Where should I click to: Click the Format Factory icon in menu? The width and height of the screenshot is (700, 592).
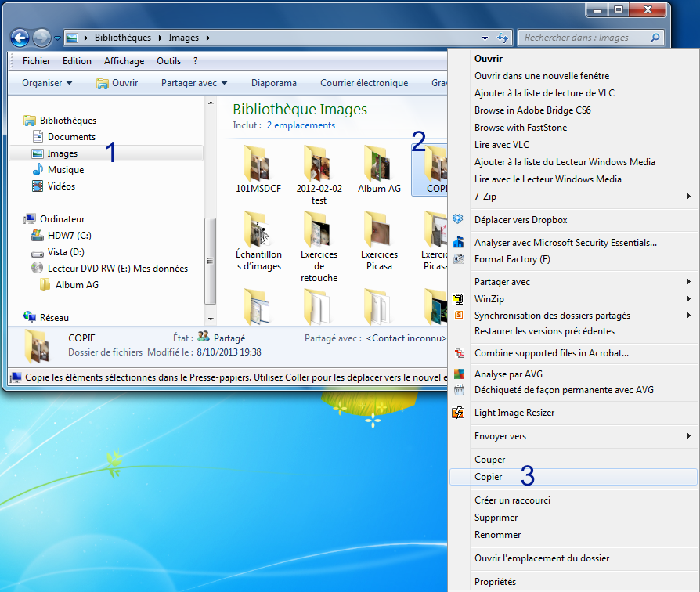pos(458,259)
